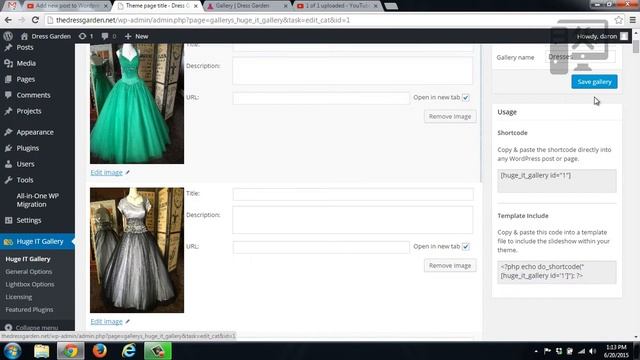This screenshot has height=360, width=640.
Task: Click the volume icon in system tray
Action: pos(593,351)
